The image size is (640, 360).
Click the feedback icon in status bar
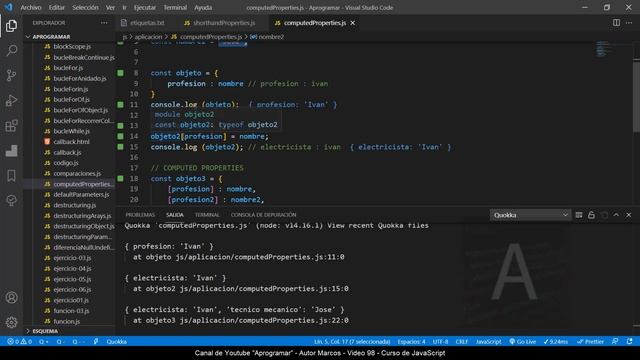615,342
